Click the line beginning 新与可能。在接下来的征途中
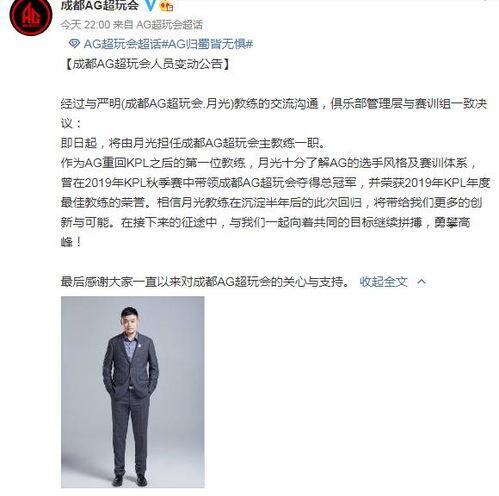Image resolution: width=499 pixels, height=496 pixels. (x=265, y=222)
